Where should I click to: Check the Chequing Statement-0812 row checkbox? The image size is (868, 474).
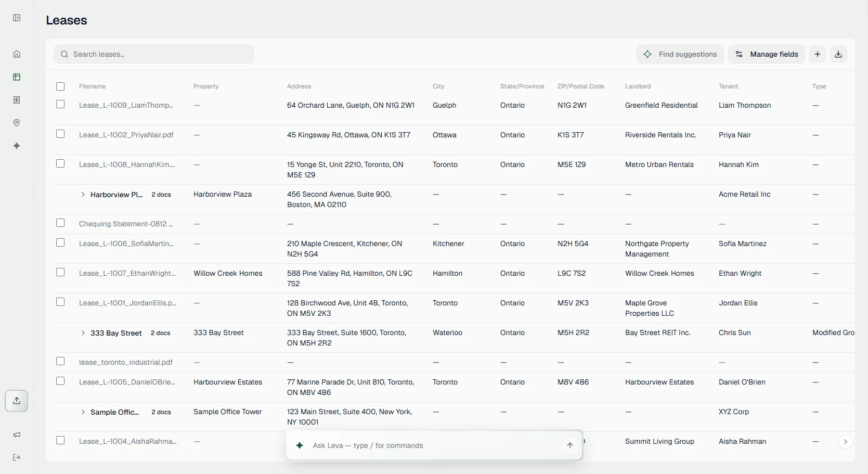pos(60,223)
